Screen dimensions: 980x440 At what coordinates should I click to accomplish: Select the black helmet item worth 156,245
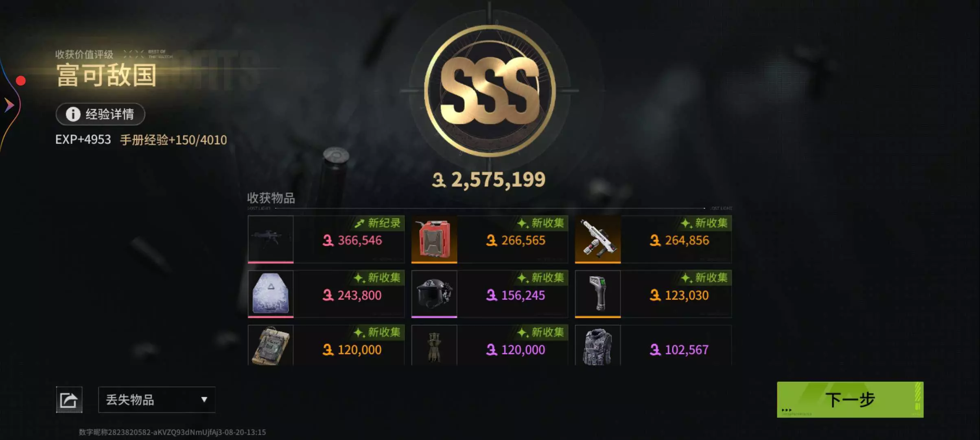pyautogui.click(x=434, y=294)
